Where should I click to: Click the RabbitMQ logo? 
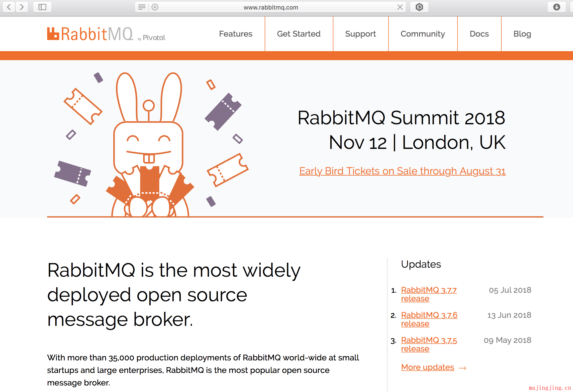tap(90, 34)
